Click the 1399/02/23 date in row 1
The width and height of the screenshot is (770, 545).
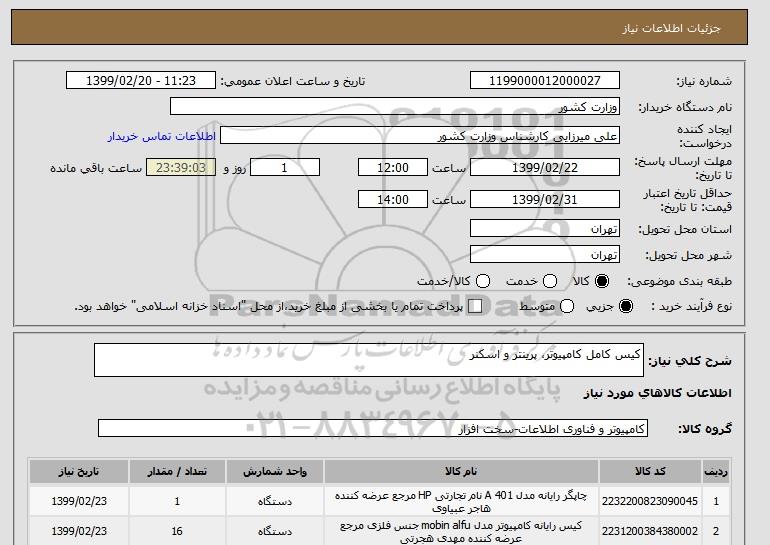[x=79, y=501]
